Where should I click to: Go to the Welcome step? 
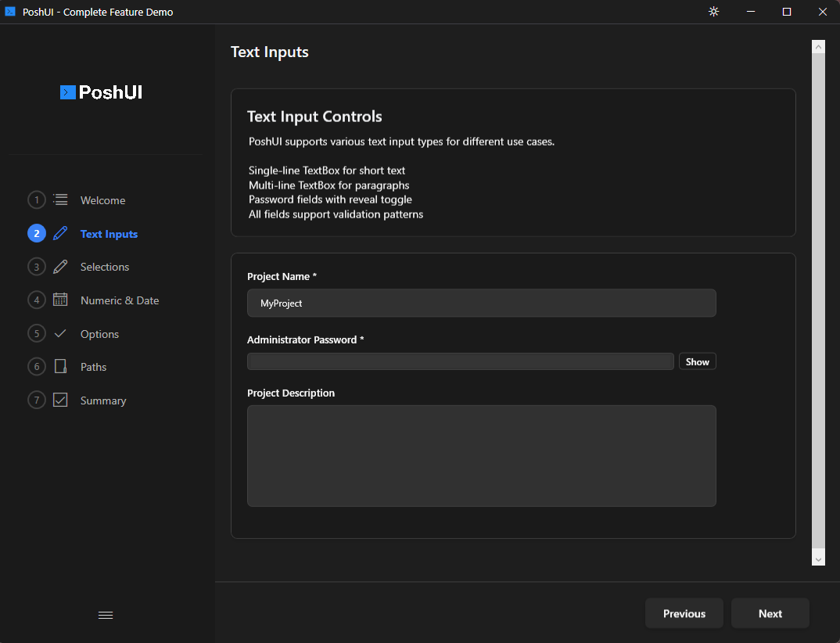[103, 200]
